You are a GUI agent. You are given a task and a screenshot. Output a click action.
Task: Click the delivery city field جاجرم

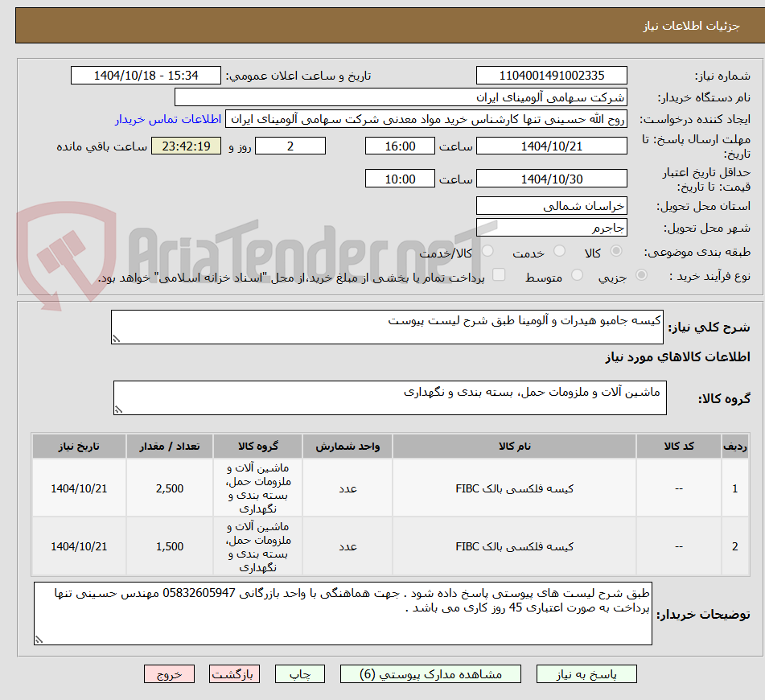pos(551,228)
